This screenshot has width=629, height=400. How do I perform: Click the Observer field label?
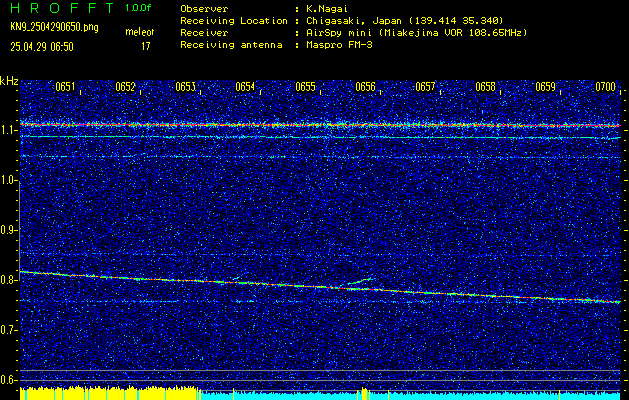point(204,9)
